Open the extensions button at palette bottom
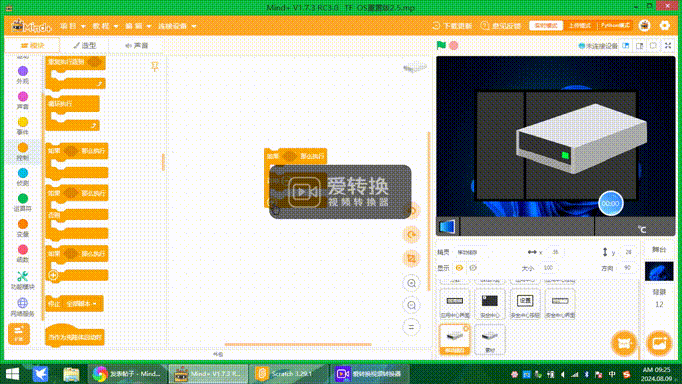The width and height of the screenshot is (682, 384). point(19,334)
